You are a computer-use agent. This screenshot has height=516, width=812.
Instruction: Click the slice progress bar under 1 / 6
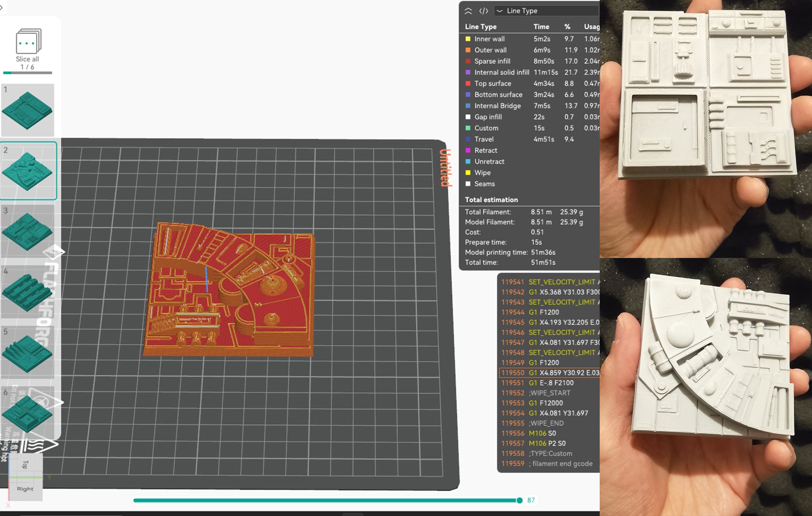[x=28, y=73]
